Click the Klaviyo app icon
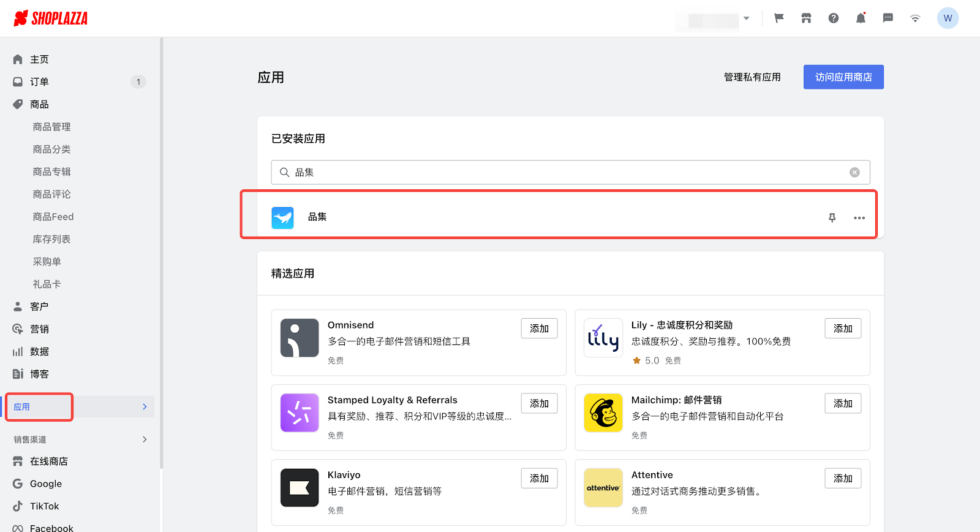The height and width of the screenshot is (532, 980). point(300,487)
